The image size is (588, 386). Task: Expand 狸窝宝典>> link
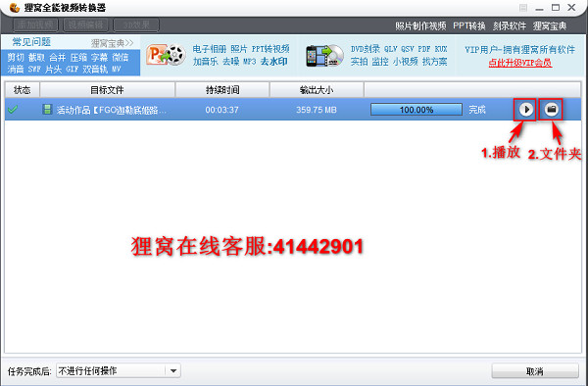coord(112,43)
